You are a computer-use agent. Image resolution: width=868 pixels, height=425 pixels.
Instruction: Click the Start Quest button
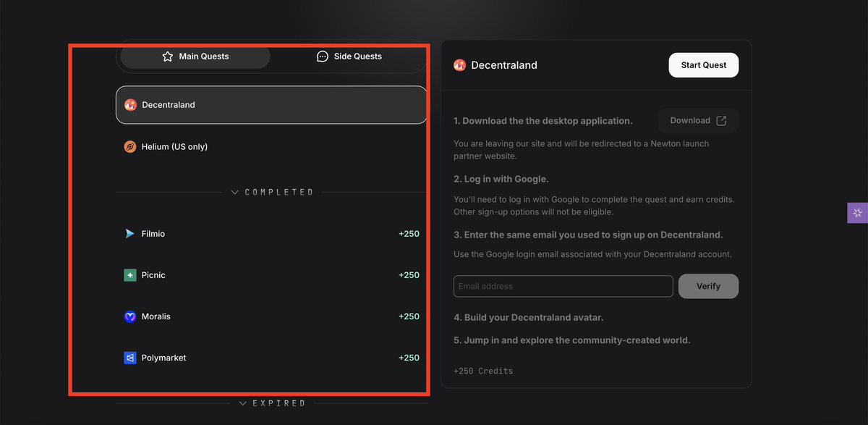pos(704,65)
